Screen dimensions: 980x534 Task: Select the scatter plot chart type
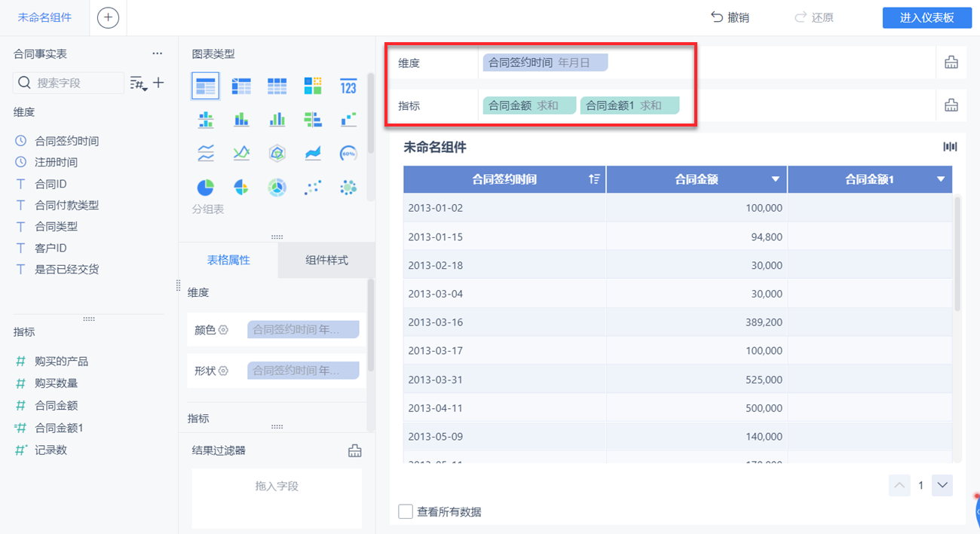tap(313, 187)
